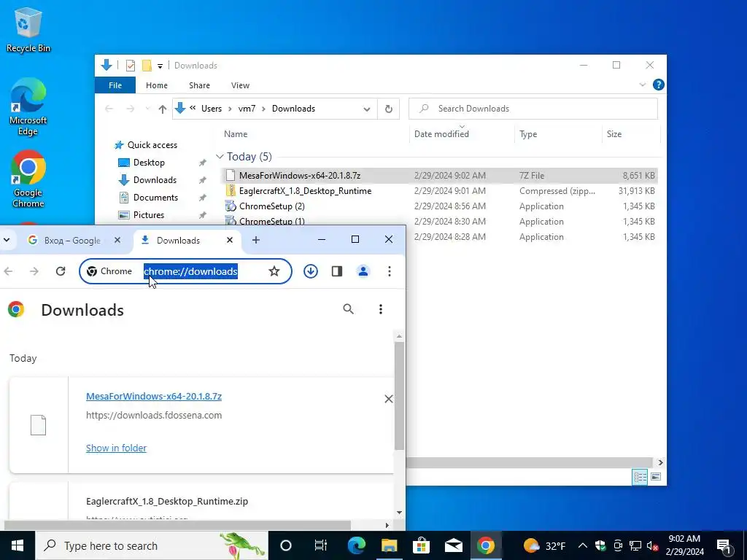Remove MesaForWindows download from list
Image resolution: width=747 pixels, height=560 pixels.
point(389,399)
